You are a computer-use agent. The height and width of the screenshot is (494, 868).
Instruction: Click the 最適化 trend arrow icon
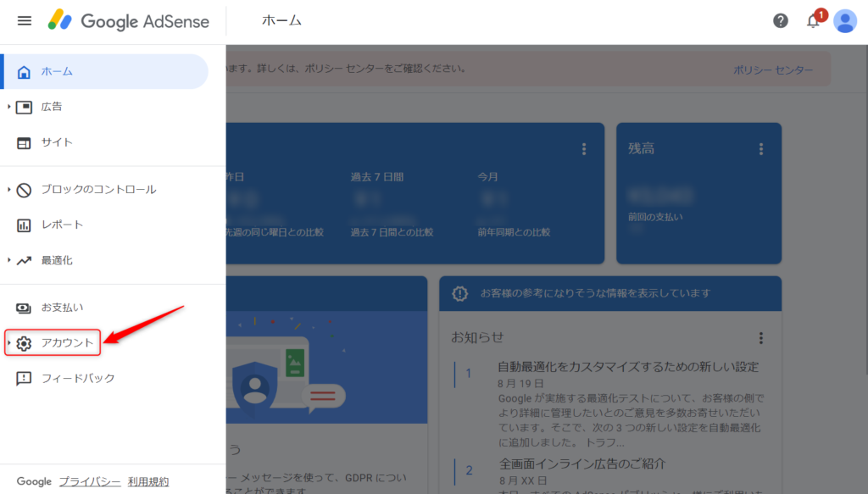[24, 260]
